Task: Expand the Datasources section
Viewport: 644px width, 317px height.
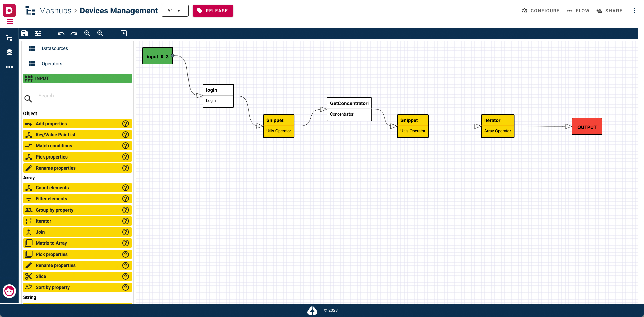Action: click(x=78, y=48)
